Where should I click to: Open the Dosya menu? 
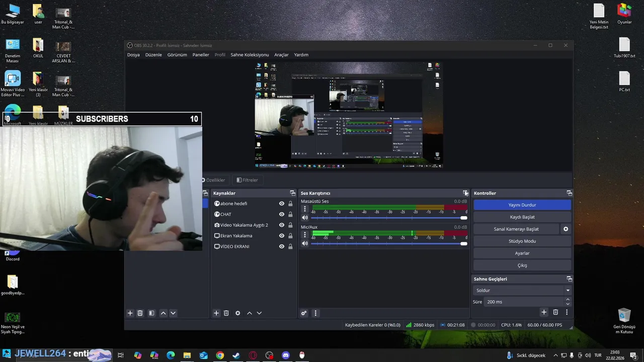[x=133, y=55]
